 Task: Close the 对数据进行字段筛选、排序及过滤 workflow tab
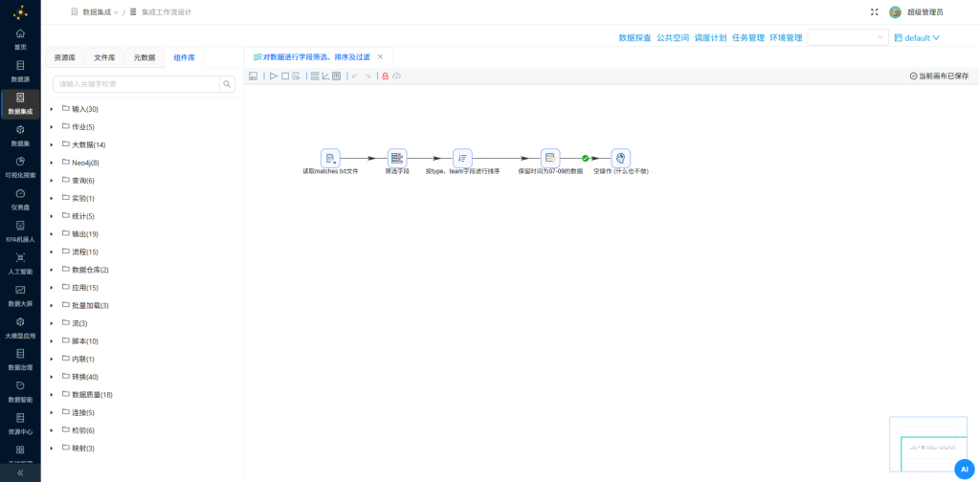pos(380,56)
